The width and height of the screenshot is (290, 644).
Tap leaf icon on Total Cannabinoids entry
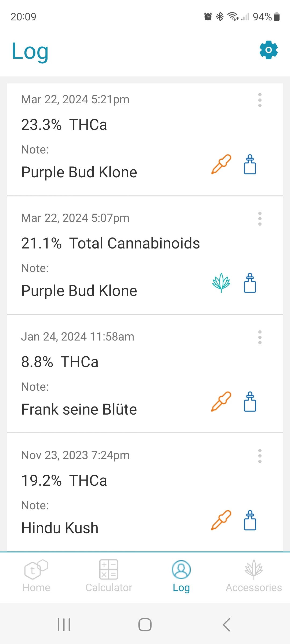click(221, 283)
